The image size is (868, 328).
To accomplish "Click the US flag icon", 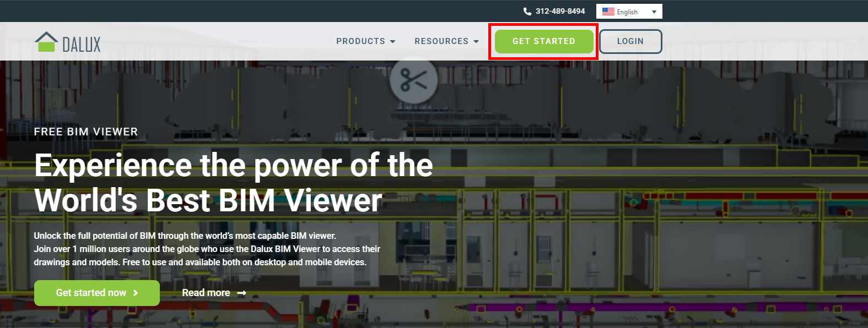I will pyautogui.click(x=608, y=12).
